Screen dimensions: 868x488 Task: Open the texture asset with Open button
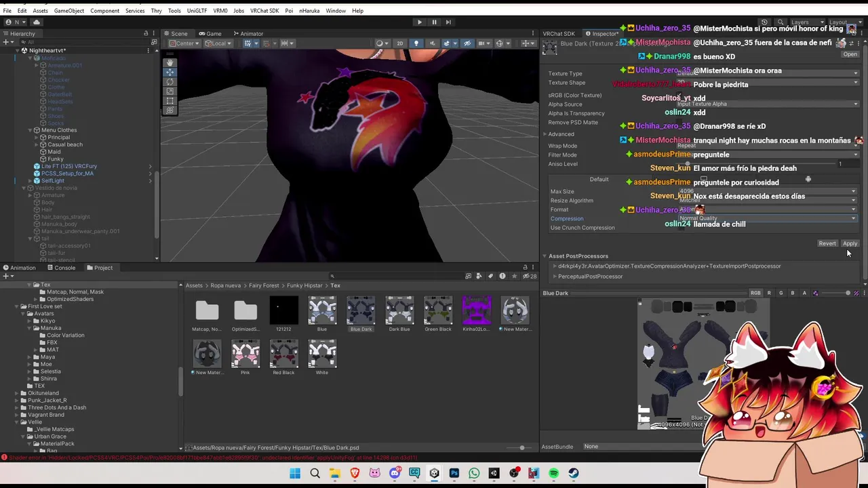tap(850, 55)
